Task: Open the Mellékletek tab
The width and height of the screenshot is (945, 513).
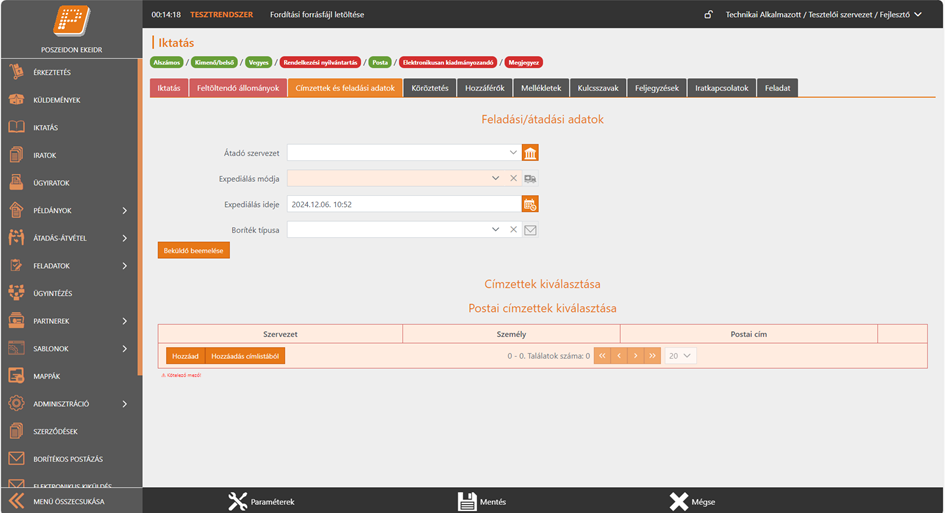Action: pyautogui.click(x=541, y=88)
